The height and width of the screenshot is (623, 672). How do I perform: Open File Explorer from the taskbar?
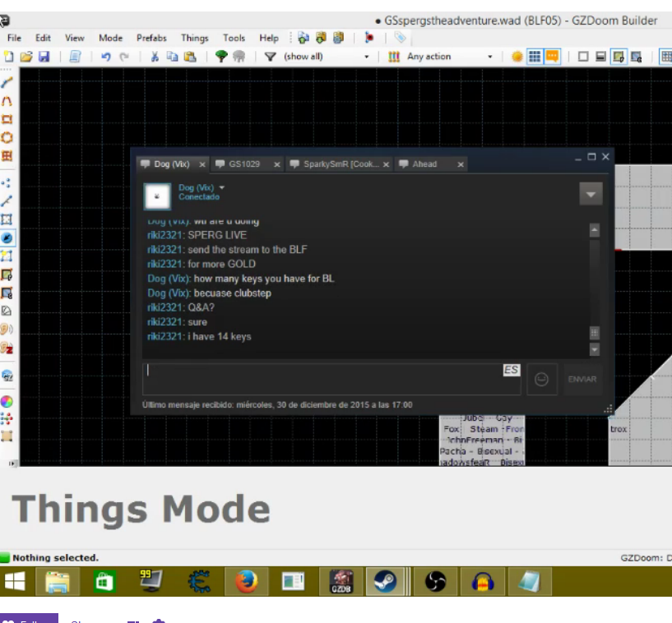tap(58, 582)
